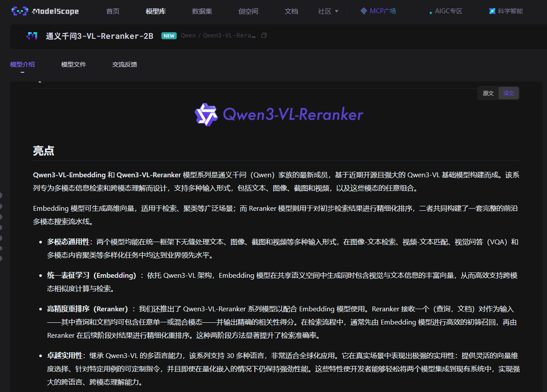This screenshot has width=547, height=392.
Task: Open 数据集 from the top navigation
Action: pos(202,11)
